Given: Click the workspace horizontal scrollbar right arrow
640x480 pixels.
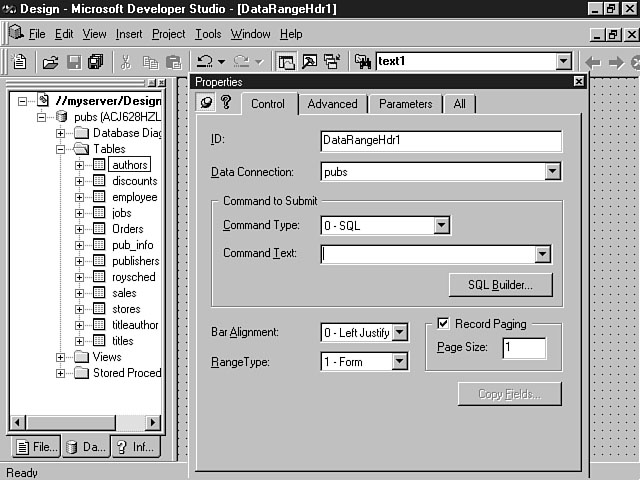Looking at the screenshot, I should coord(153,423).
